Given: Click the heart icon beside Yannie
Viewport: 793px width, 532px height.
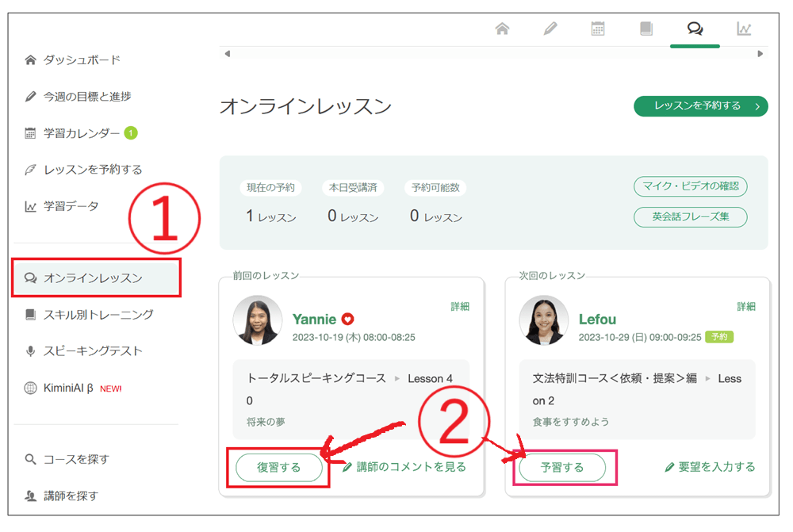Looking at the screenshot, I should [347, 320].
